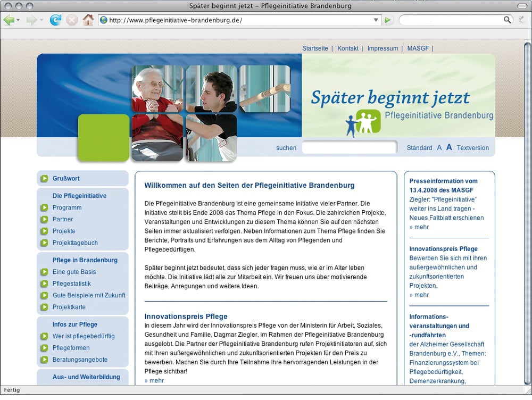Click the browser Back arrow
Viewport: 532px width, 400px height.
(x=9, y=20)
